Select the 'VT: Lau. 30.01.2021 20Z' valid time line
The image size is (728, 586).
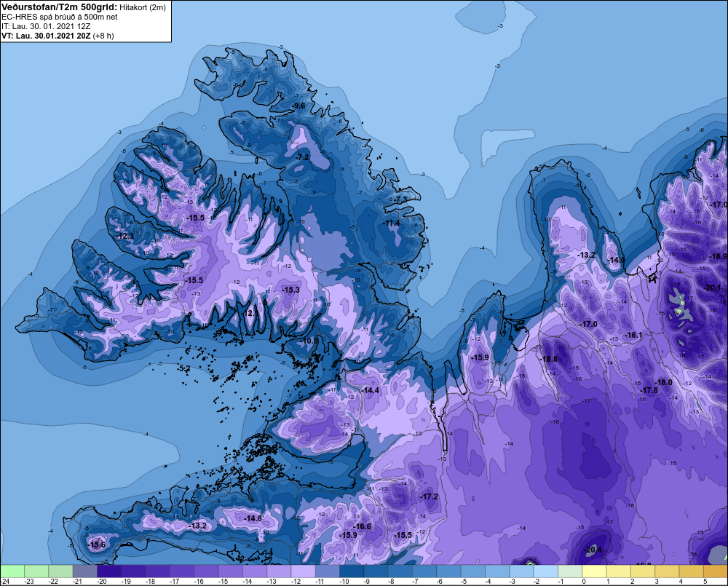(46, 36)
